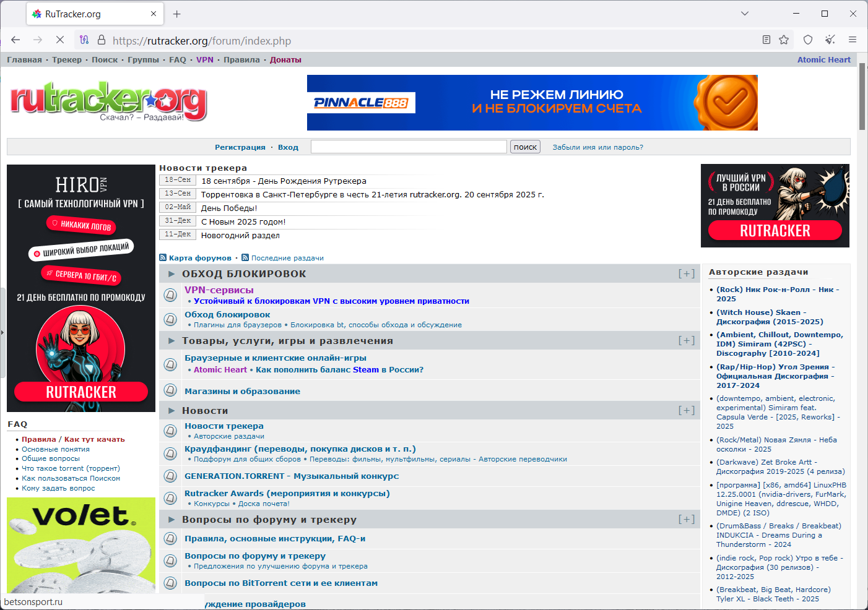Click the Вход login link
This screenshot has height=610, width=868.
(x=288, y=147)
